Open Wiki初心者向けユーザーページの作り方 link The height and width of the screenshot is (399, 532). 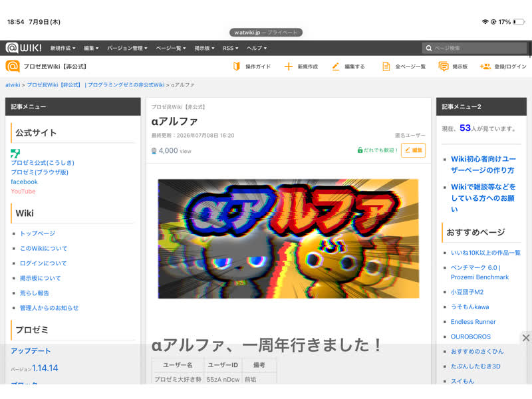click(483, 164)
